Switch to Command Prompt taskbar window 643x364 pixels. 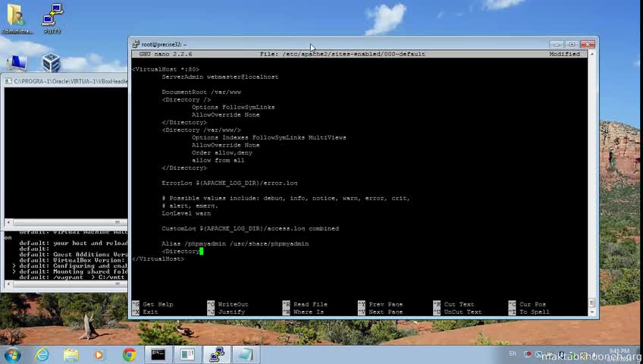(158, 355)
